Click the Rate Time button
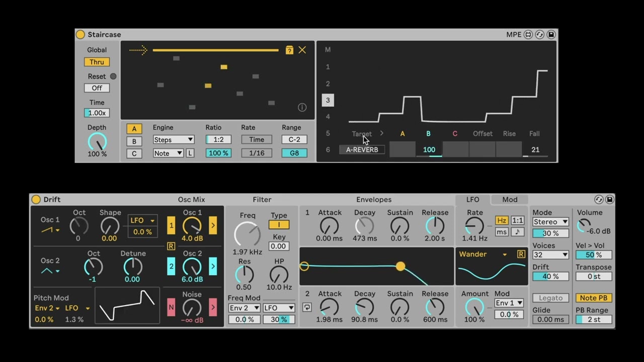This screenshot has width=644, height=362. tap(256, 140)
